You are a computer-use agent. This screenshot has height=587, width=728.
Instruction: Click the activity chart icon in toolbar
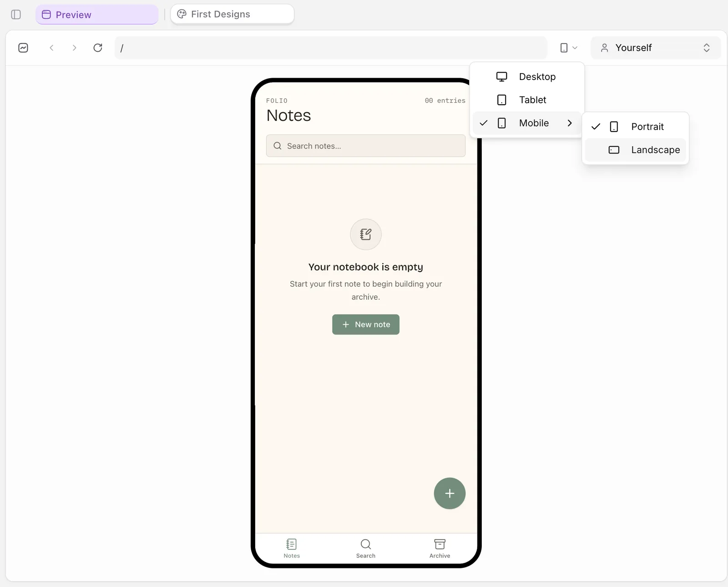(23, 48)
